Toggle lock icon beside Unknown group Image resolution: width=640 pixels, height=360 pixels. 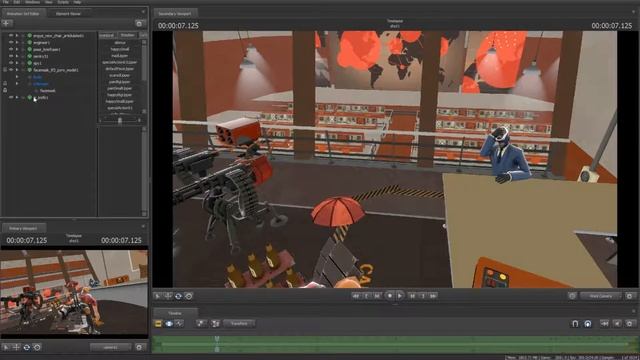(x=5, y=84)
